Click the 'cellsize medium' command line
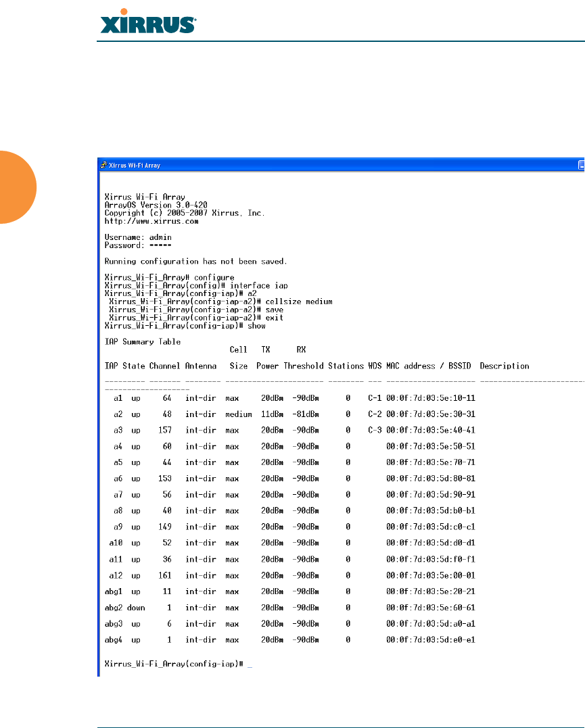The image size is (585, 728). 220,301
